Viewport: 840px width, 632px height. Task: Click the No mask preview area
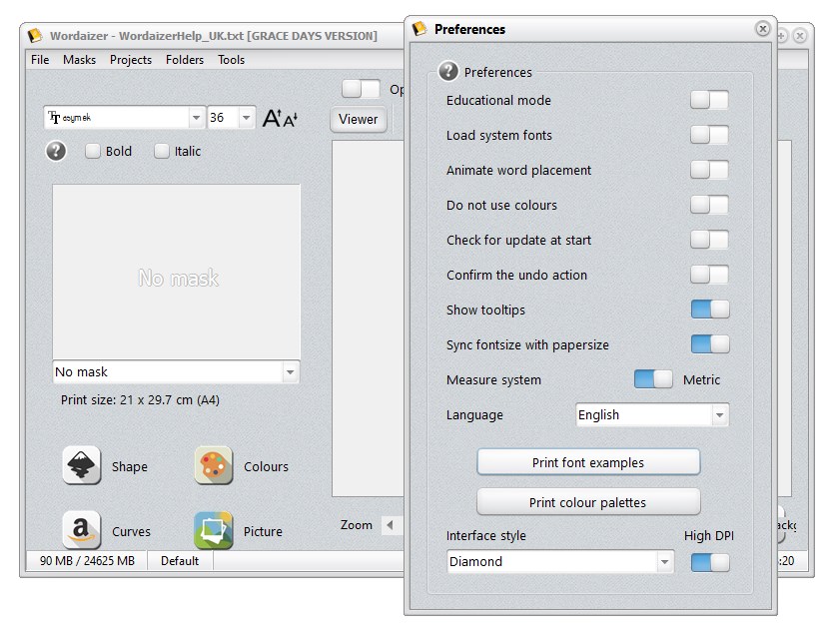point(176,273)
